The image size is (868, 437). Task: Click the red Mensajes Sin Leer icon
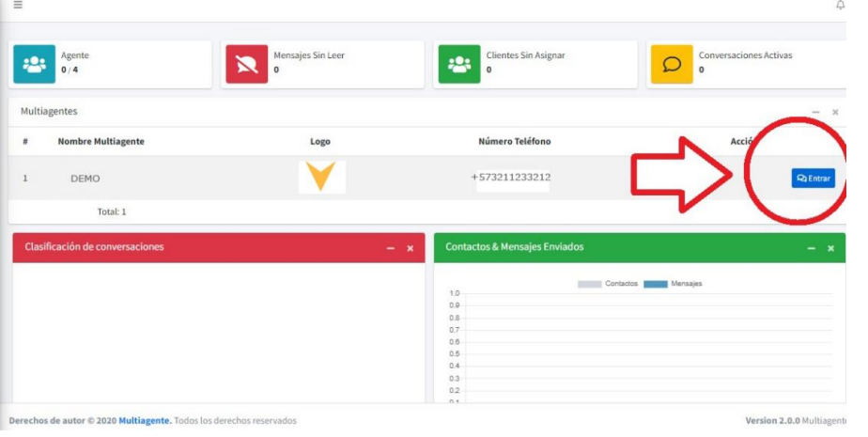click(x=247, y=66)
